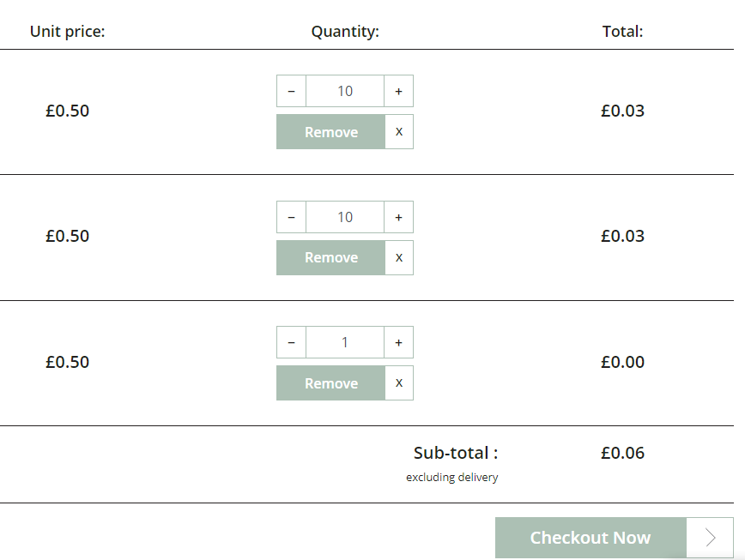Decrease quantity of first basket item
This screenshot has height=560, width=745.
point(291,91)
